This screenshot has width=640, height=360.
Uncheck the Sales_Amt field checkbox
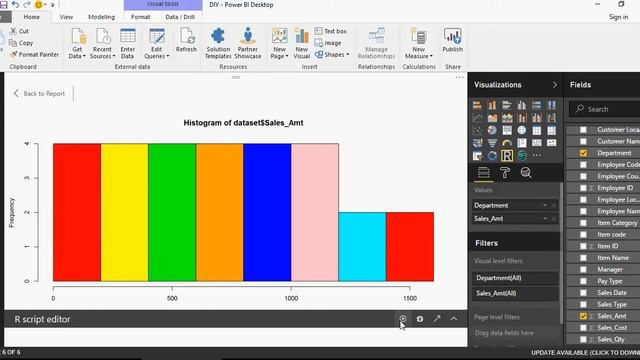(583, 316)
